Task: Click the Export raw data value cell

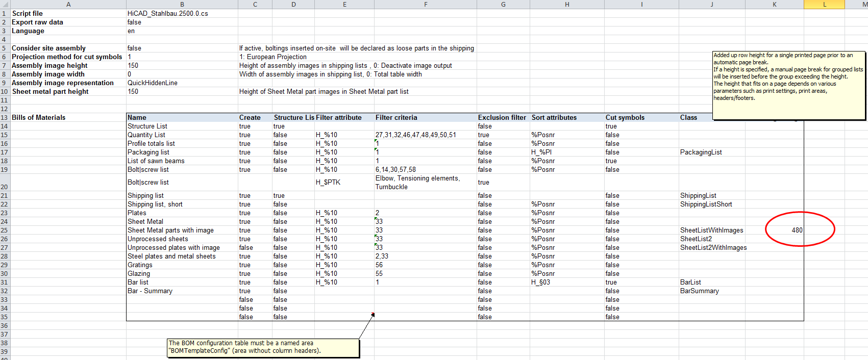Action: pos(135,22)
